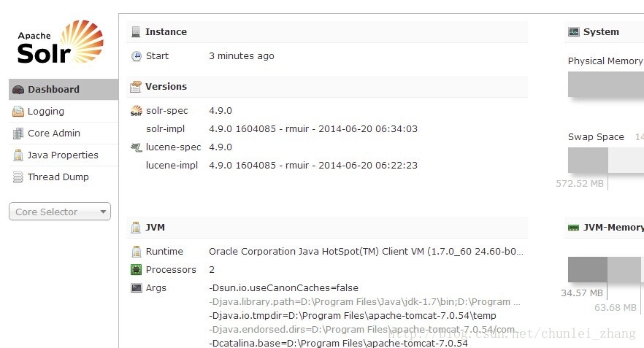Click the Logging notepad icon

18,112
